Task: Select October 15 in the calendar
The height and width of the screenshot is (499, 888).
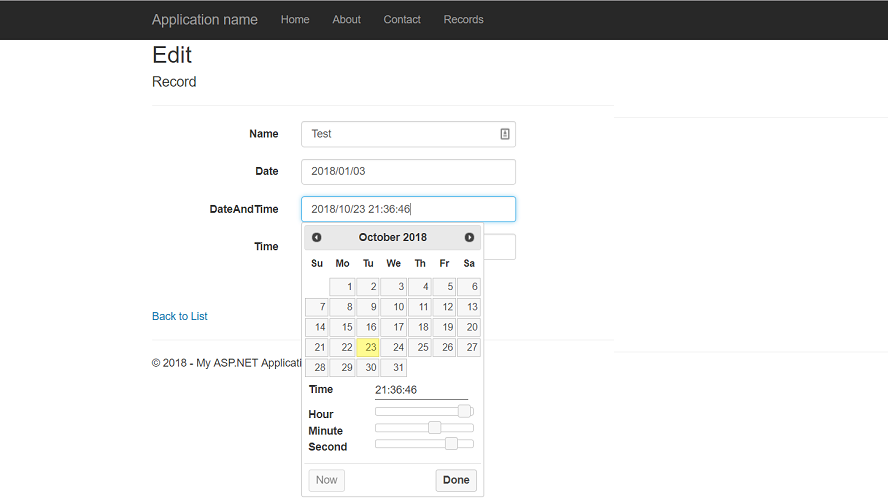Action: coord(343,327)
